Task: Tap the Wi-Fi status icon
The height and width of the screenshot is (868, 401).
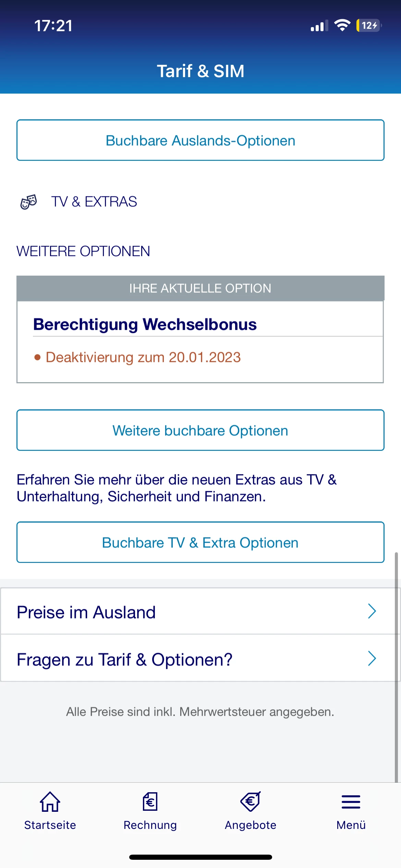Action: [x=342, y=25]
